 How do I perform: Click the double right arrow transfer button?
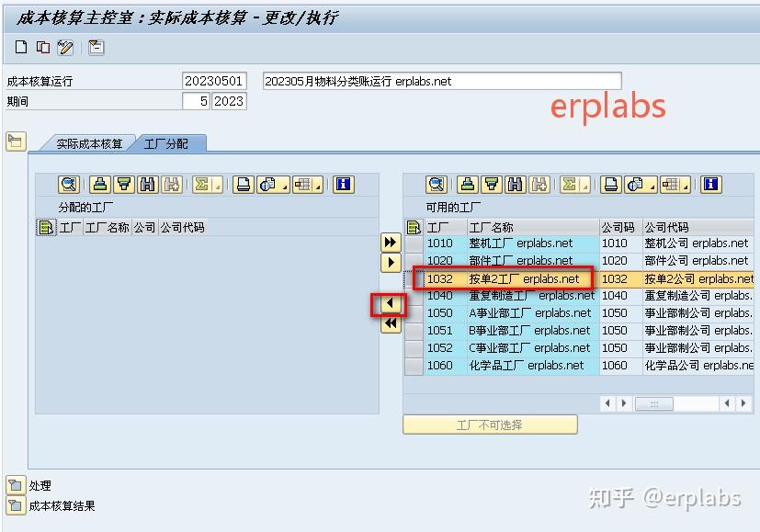391,243
